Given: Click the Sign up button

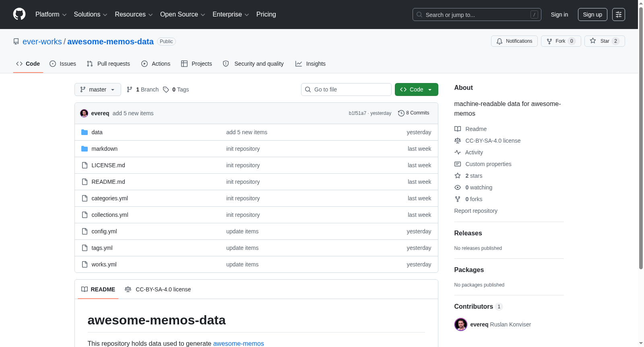Looking at the screenshot, I should click(x=592, y=15).
